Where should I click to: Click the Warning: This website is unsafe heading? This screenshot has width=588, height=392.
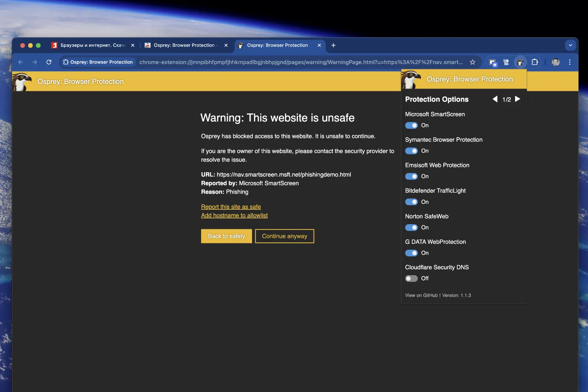(x=278, y=118)
